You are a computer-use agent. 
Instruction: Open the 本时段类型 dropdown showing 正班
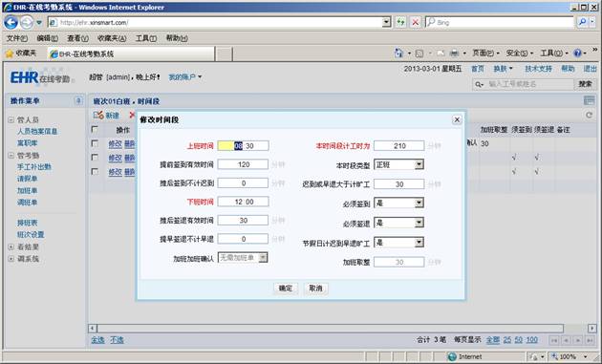pos(419,164)
